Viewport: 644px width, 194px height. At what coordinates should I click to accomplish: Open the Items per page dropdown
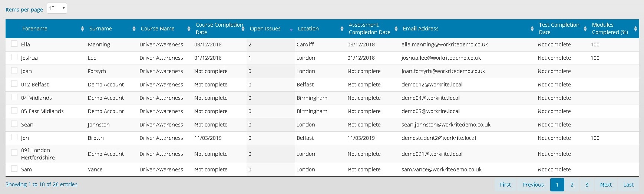(57, 8)
